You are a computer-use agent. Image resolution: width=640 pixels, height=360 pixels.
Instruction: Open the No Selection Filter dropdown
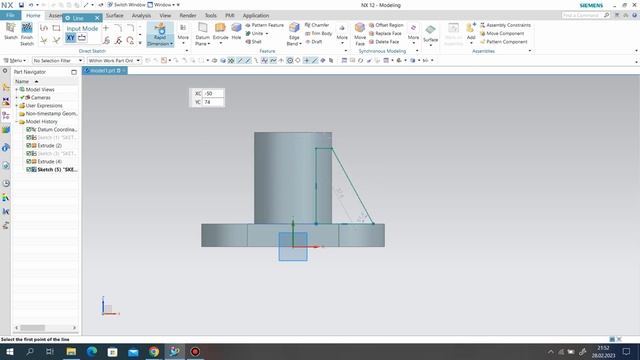pos(58,60)
